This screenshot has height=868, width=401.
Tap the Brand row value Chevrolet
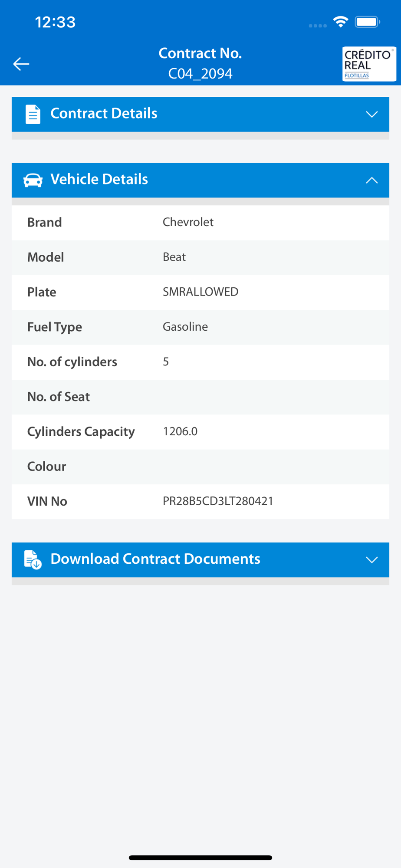click(x=188, y=222)
